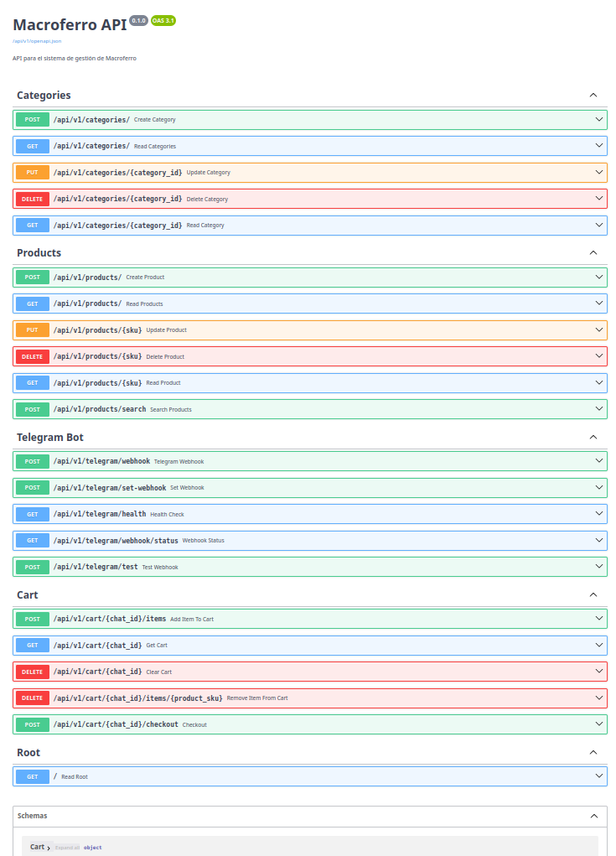The image size is (616, 856).
Task: Expand Get Cart chevron arrow
Action: coord(599,646)
